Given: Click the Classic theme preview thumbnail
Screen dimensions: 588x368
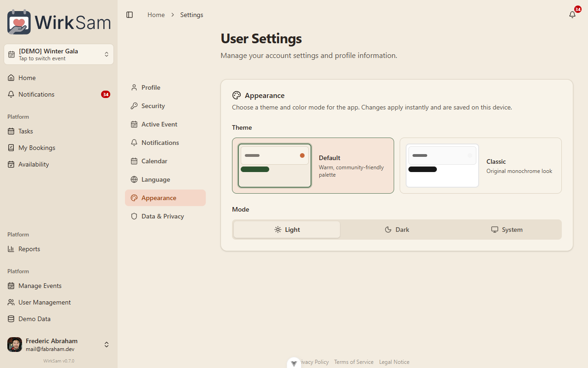Looking at the screenshot, I should [x=442, y=166].
